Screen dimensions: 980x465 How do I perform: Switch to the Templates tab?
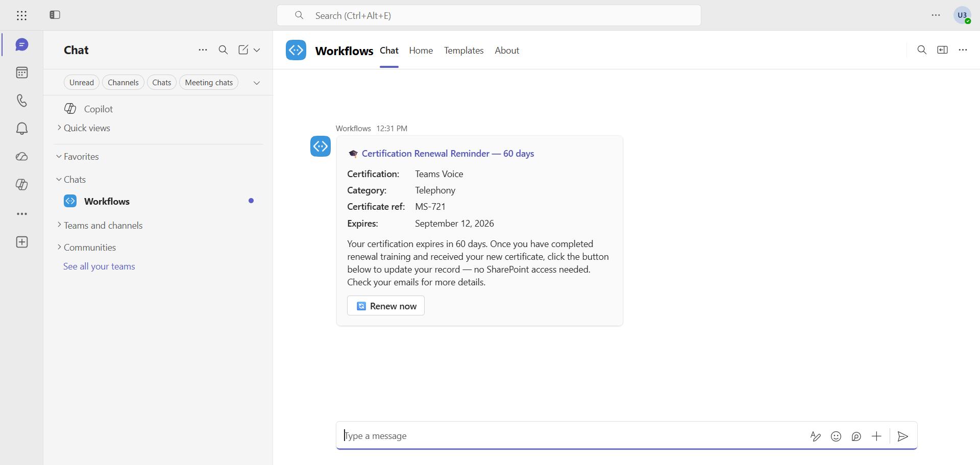(x=463, y=51)
